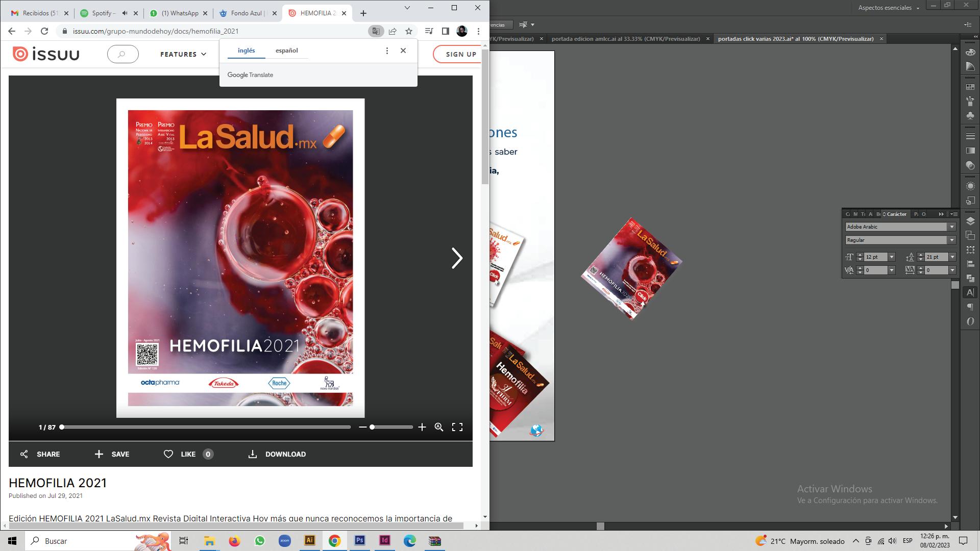
Task: Expand the Regular font style dropdown
Action: [951, 240]
